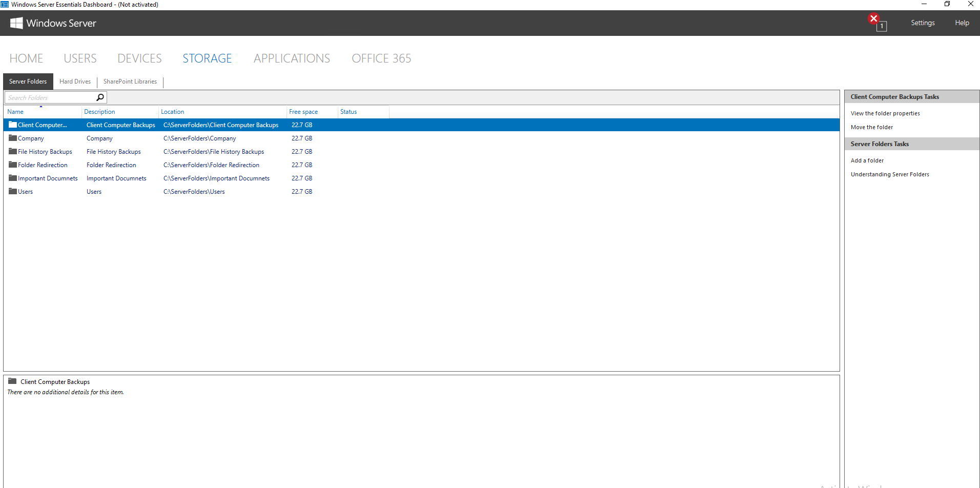Click Client Computer Backups title in details pane
This screenshot has height=488, width=980.
[x=55, y=382]
